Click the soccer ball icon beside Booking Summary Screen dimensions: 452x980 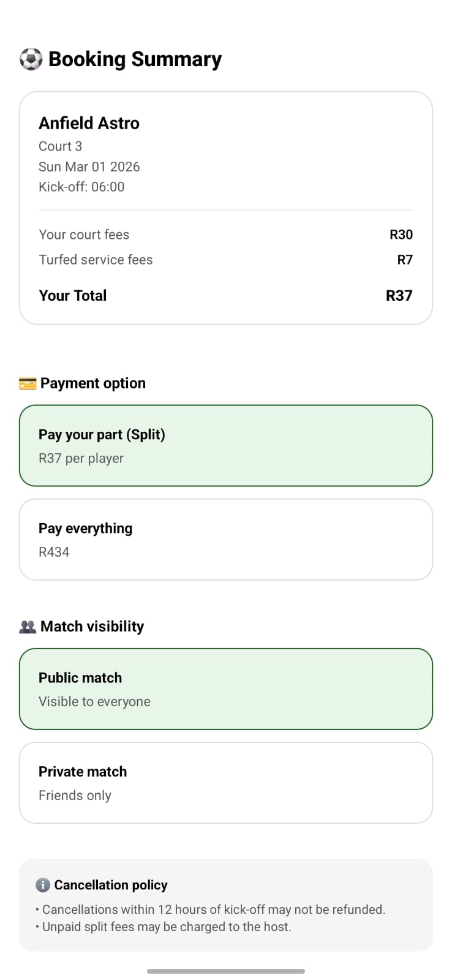pyautogui.click(x=31, y=59)
